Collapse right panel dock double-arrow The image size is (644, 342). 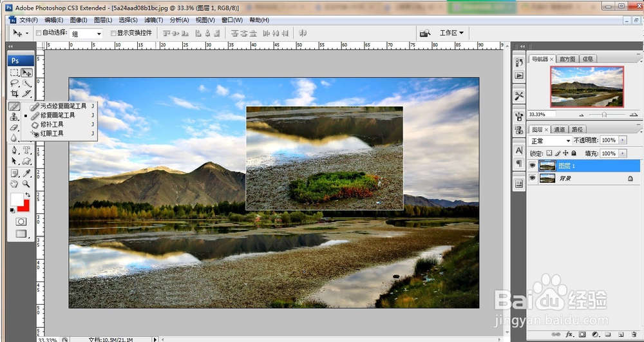pyautogui.click(x=522, y=46)
